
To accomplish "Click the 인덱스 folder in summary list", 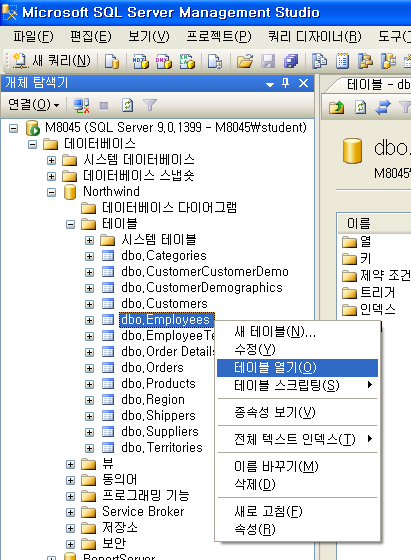I will (377, 309).
